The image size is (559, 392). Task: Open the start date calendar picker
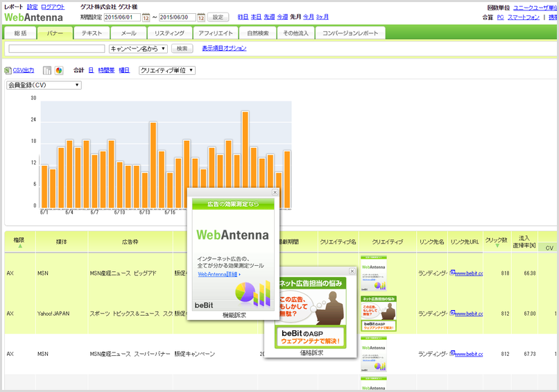tap(146, 17)
